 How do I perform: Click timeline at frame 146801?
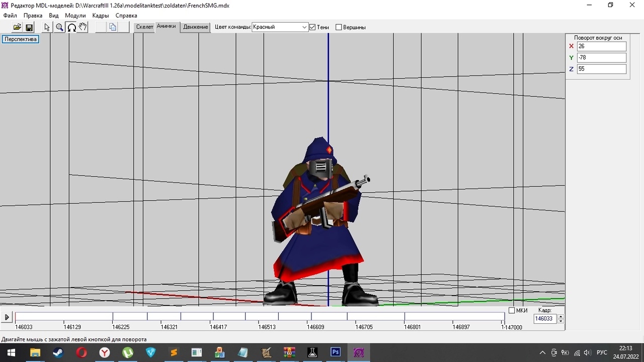tap(412, 327)
